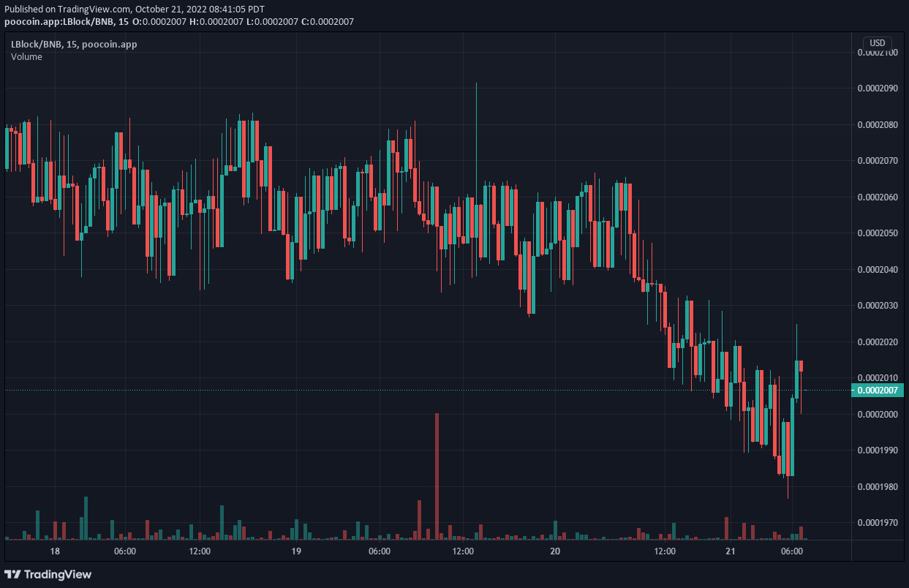Click the 18 date label on the time axis
909x588 pixels.
click(x=54, y=551)
